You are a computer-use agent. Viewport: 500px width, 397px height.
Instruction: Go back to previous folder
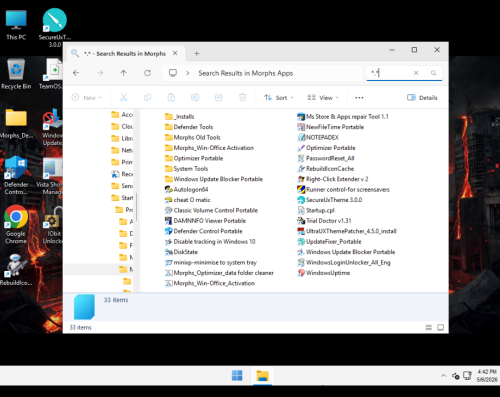pyautogui.click(x=76, y=73)
